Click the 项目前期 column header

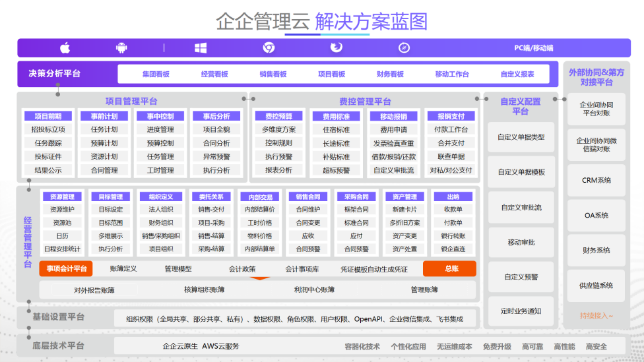click(48, 116)
